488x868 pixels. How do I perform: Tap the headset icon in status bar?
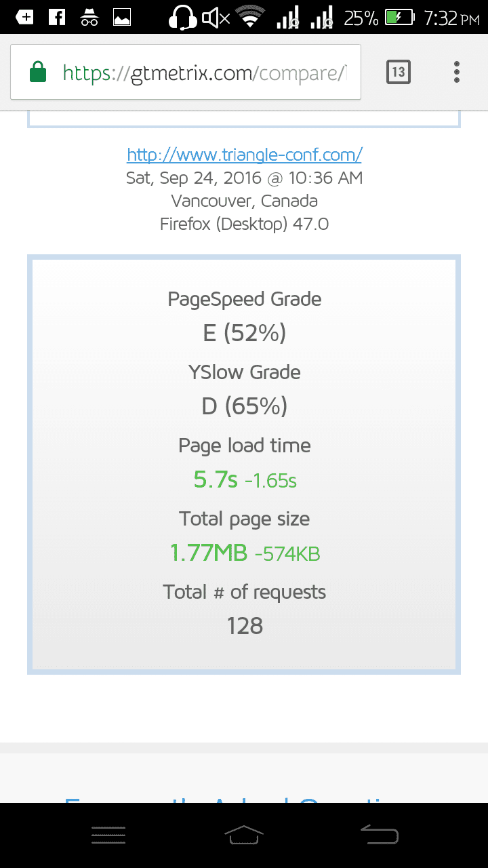(x=182, y=18)
